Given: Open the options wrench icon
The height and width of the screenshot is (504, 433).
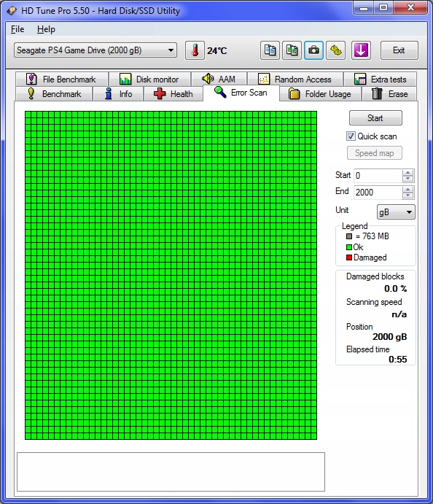Looking at the screenshot, I should coord(335,50).
